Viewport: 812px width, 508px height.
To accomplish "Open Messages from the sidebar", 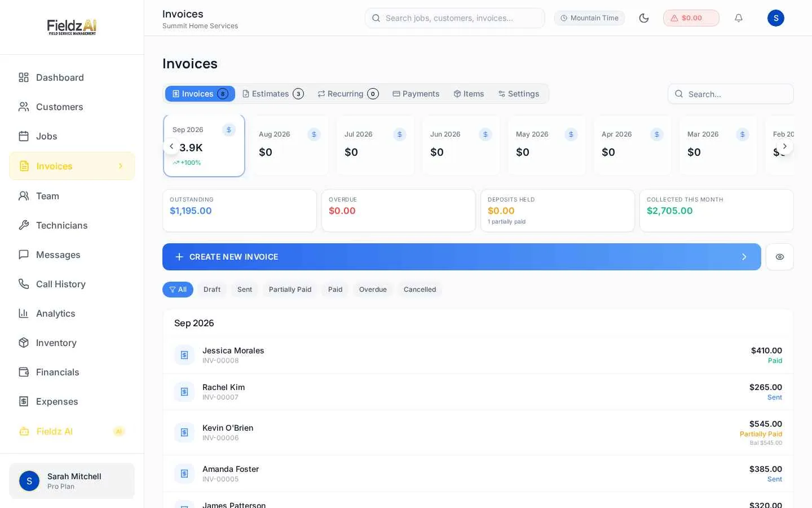I will click(x=72, y=255).
